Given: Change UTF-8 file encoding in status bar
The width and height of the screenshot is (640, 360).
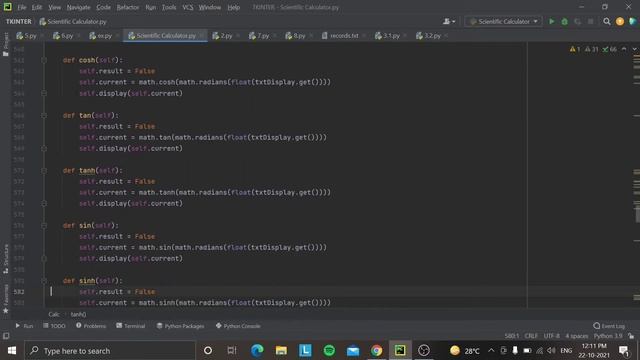Looking at the screenshot, I should pos(551,336).
